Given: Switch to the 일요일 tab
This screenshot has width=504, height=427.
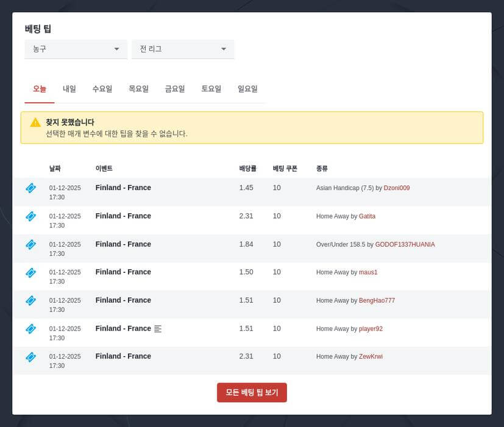Looking at the screenshot, I should tap(248, 88).
